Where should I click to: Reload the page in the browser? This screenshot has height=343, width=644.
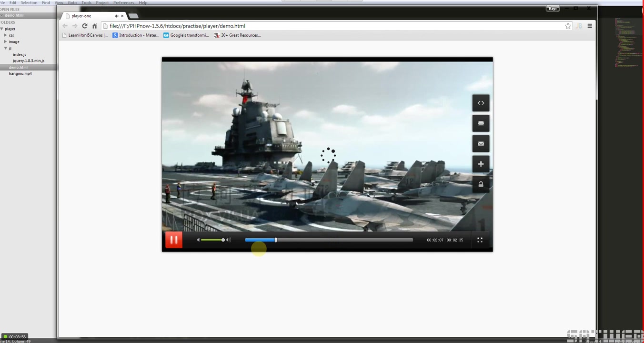tap(85, 26)
